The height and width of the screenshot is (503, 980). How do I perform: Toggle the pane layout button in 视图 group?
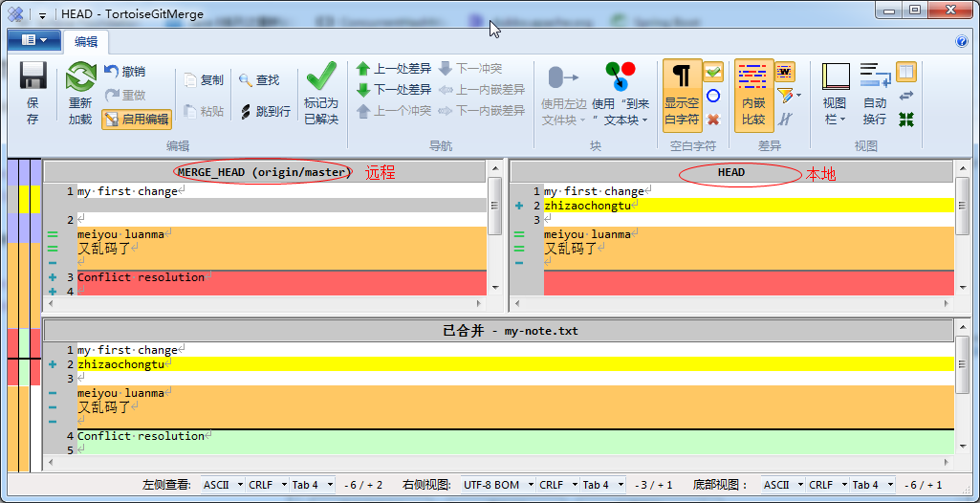coord(906,71)
